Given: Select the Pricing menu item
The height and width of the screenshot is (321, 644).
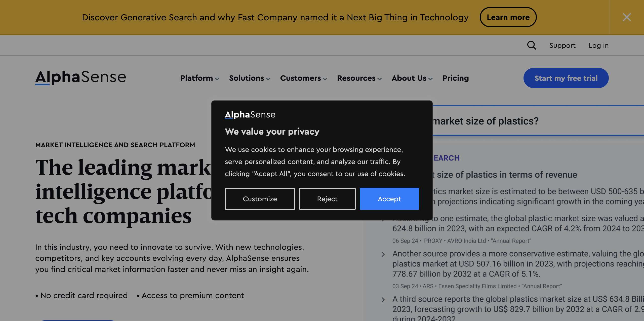Looking at the screenshot, I should [455, 78].
